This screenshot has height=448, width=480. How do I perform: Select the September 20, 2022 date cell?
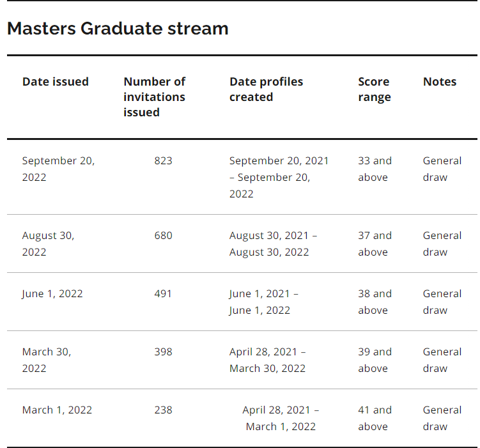(x=58, y=169)
